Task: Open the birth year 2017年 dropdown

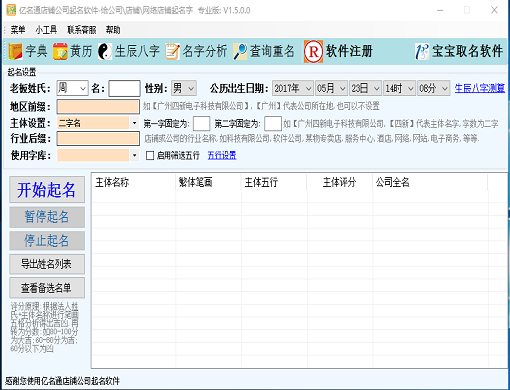Action: click(293, 88)
